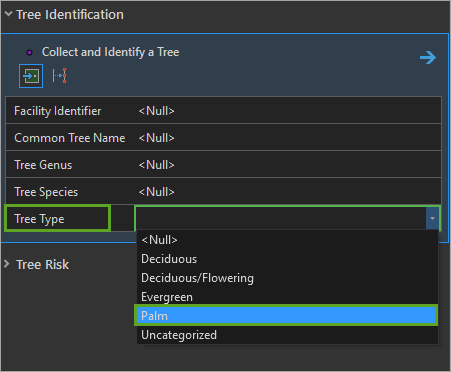Edit the Common Tree Name value
Viewport: 451px width, 372px height.
pos(287,138)
